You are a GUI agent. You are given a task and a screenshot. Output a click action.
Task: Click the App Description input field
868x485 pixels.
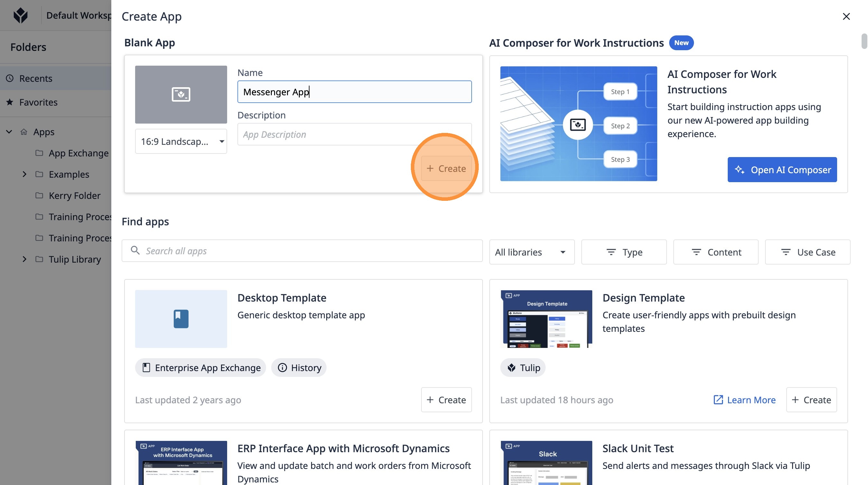354,134
